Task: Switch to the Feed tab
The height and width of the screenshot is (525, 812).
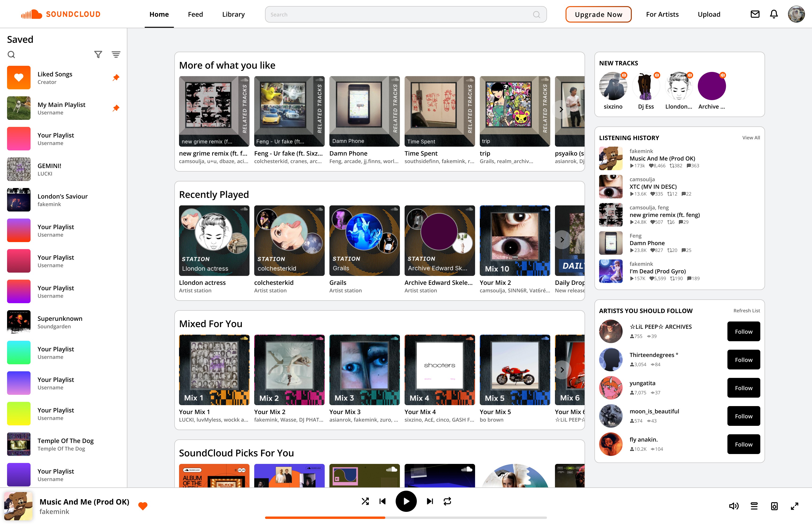Action: 195,14
